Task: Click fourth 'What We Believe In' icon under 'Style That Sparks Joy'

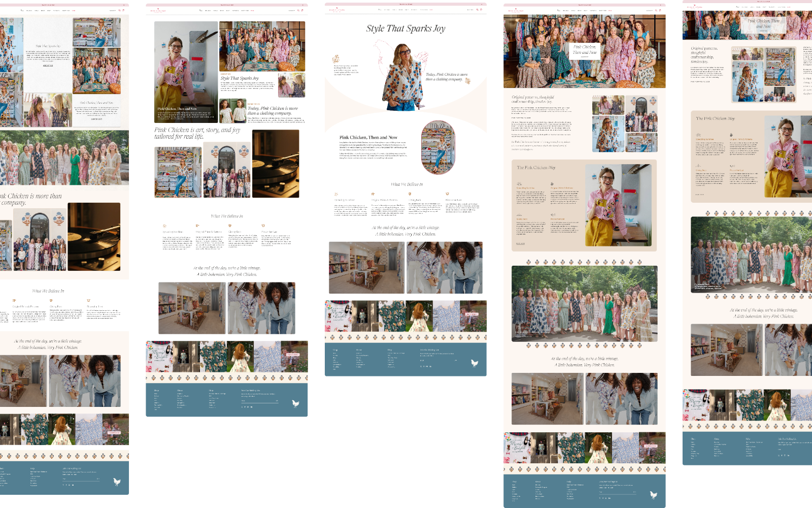Action: tap(447, 194)
